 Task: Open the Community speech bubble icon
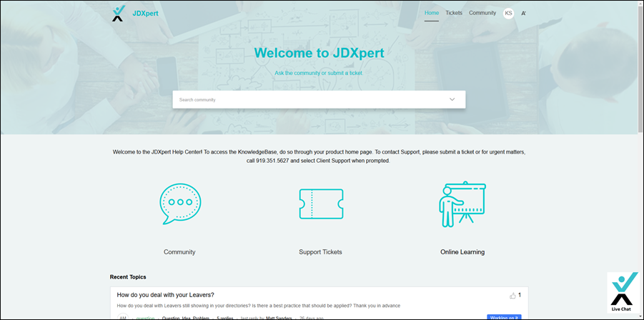[x=179, y=204]
